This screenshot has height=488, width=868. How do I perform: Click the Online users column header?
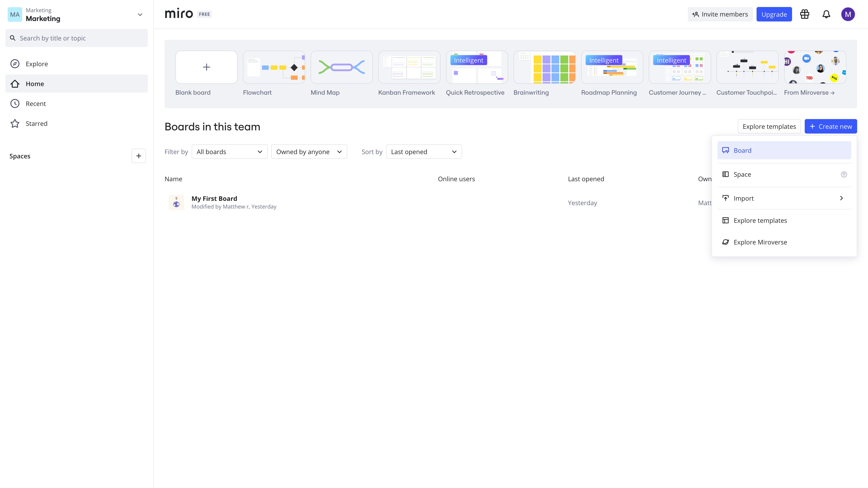pyautogui.click(x=456, y=179)
